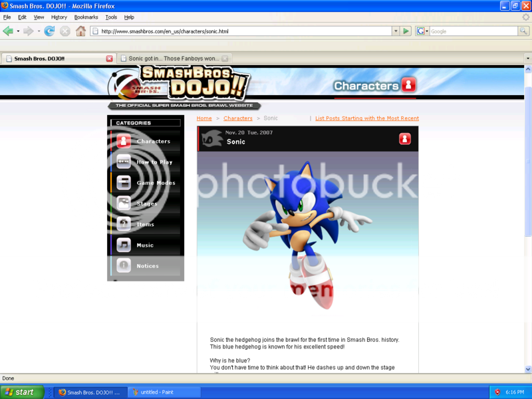This screenshot has width=532, height=399.
Task: Switch to the 'Sonic got in...' tab
Action: click(173, 59)
